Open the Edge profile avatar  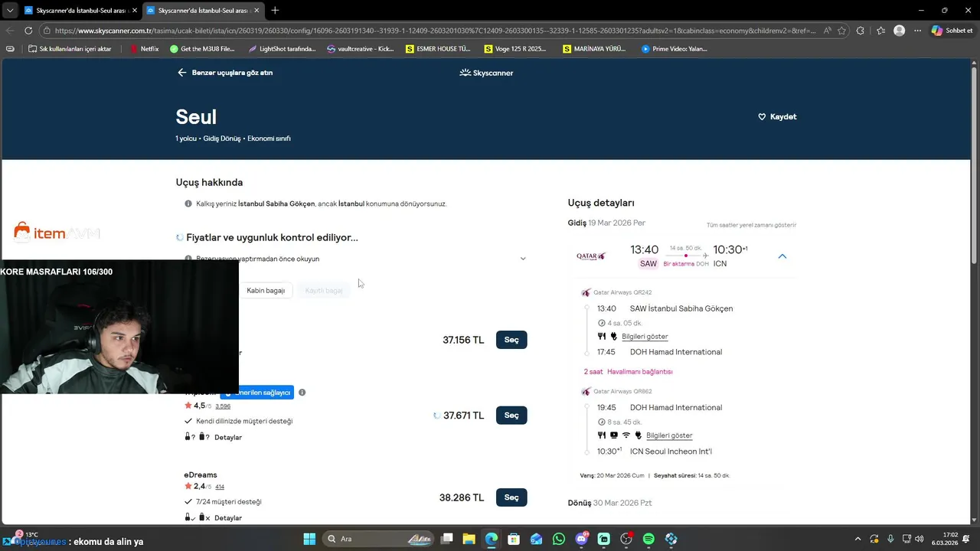tap(900, 31)
